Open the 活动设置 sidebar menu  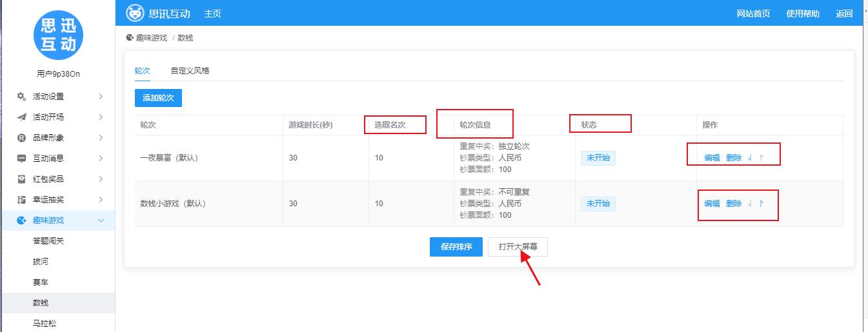tap(57, 97)
